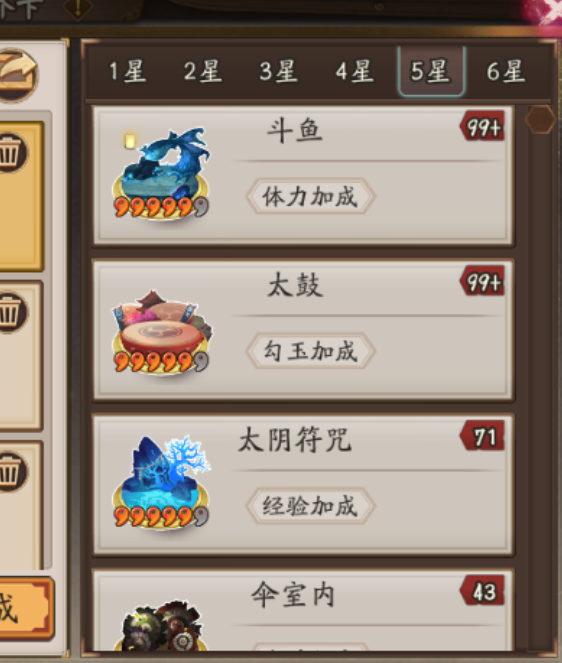Click the 体力加成 tag

pyautogui.click(x=310, y=196)
